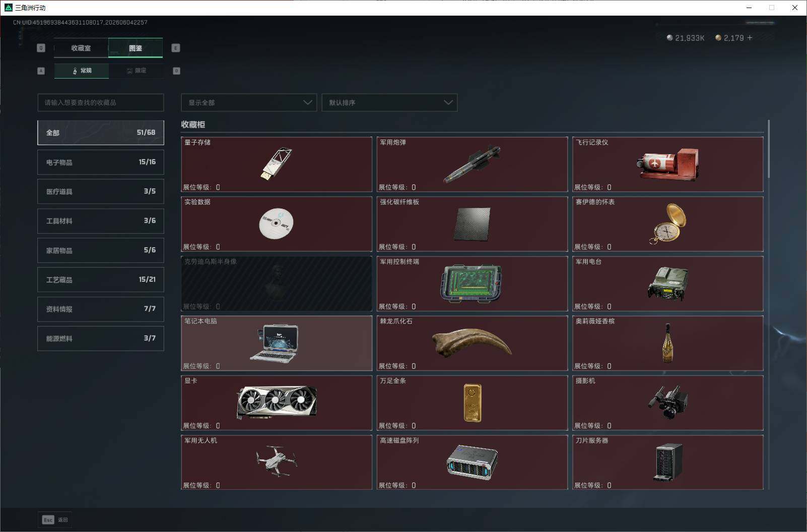This screenshot has width=807, height=532.
Task: Switch to the 收藏室 tab
Action: (x=81, y=48)
